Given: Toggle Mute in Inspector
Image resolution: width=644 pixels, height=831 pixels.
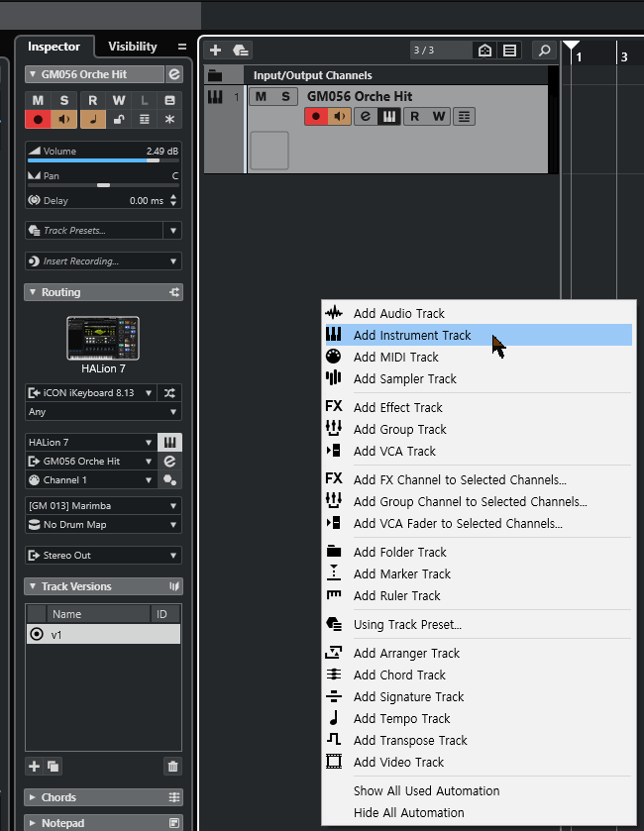Looking at the screenshot, I should (38, 100).
